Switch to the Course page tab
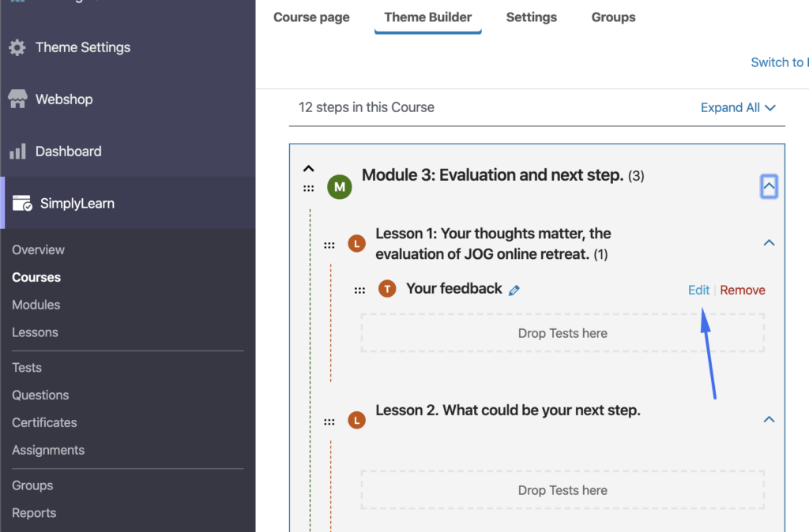Screen dimensions: 809x532 point(311,17)
